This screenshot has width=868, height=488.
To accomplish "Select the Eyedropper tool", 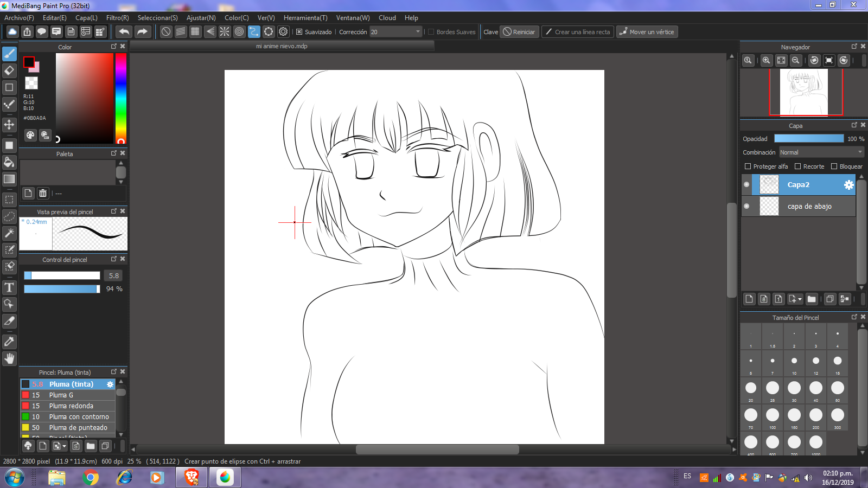I will tap(9, 342).
